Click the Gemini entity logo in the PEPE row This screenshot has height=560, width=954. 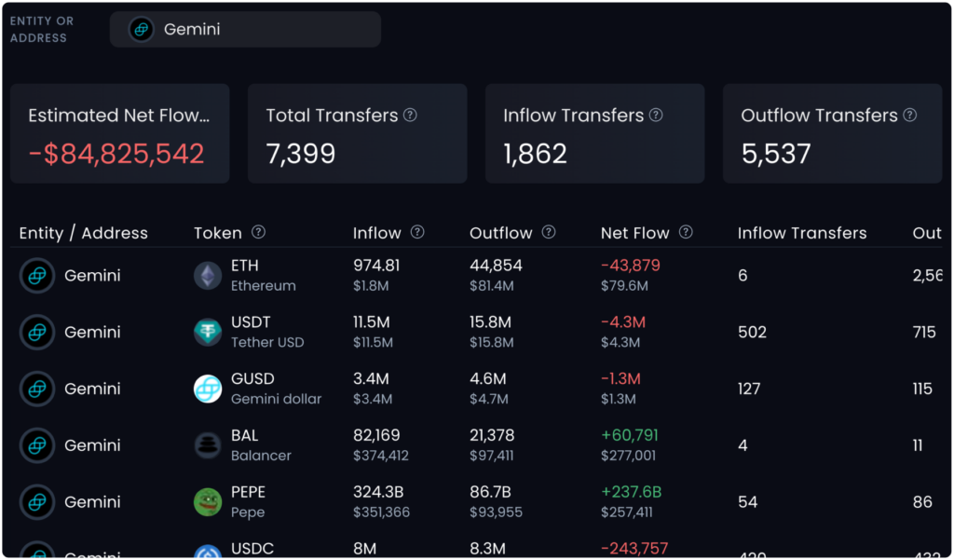(x=37, y=502)
